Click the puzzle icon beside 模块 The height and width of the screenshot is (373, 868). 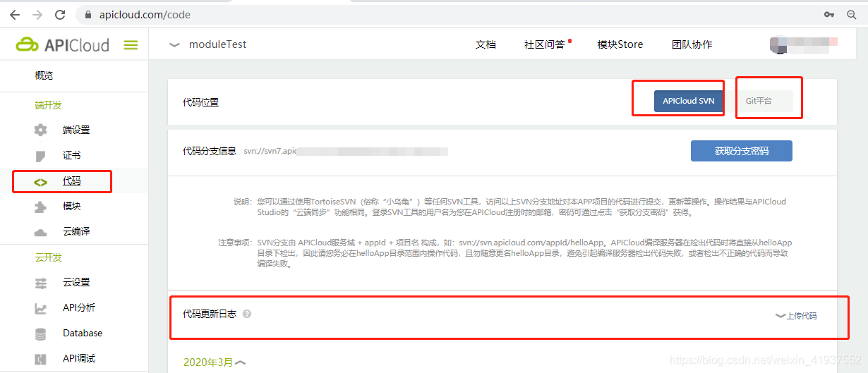[x=40, y=207]
